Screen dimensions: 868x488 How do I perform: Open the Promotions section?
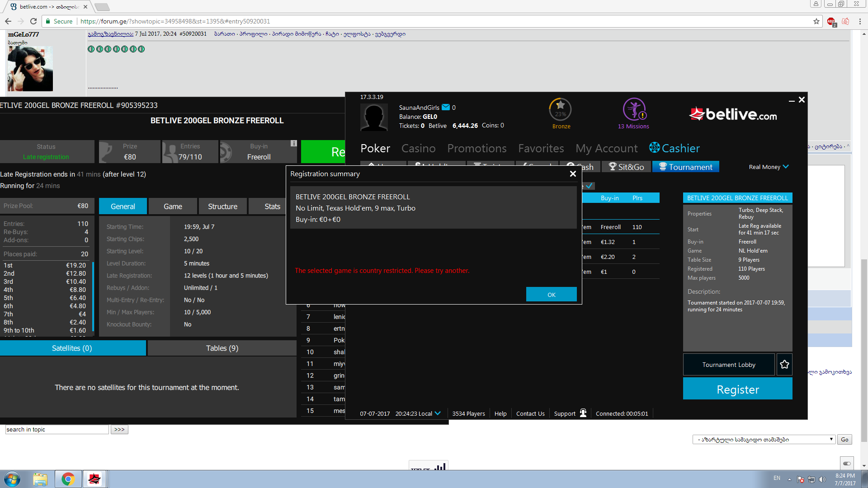pyautogui.click(x=477, y=148)
